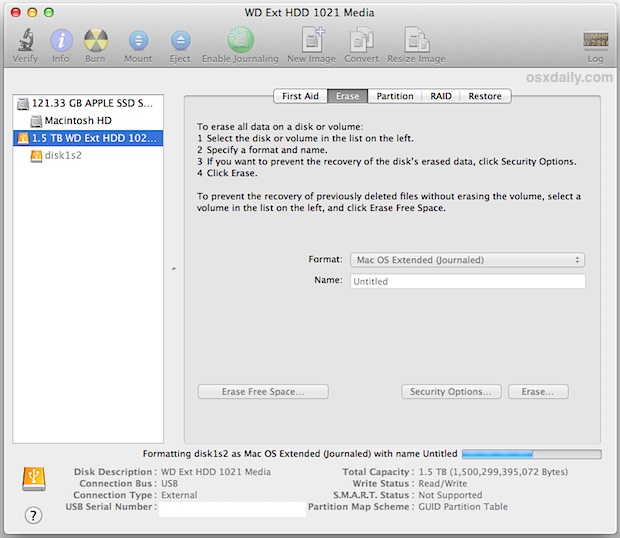This screenshot has width=620, height=538.
Task: Click the formatting progress bar
Action: click(532, 454)
